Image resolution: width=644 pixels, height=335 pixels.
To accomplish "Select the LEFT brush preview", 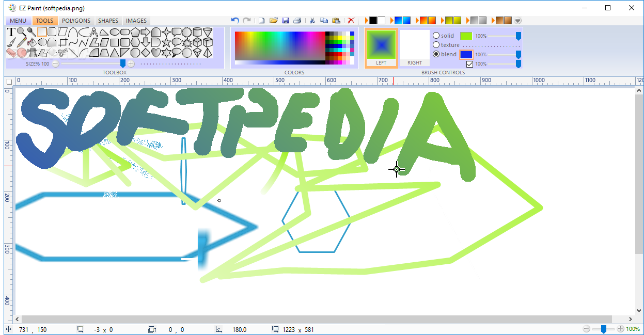I will (381, 48).
